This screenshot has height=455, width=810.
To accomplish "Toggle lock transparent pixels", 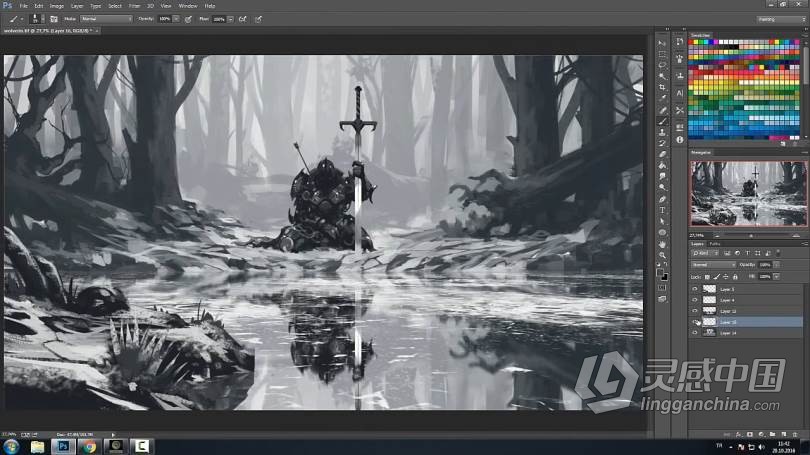I will pyautogui.click(x=707, y=277).
